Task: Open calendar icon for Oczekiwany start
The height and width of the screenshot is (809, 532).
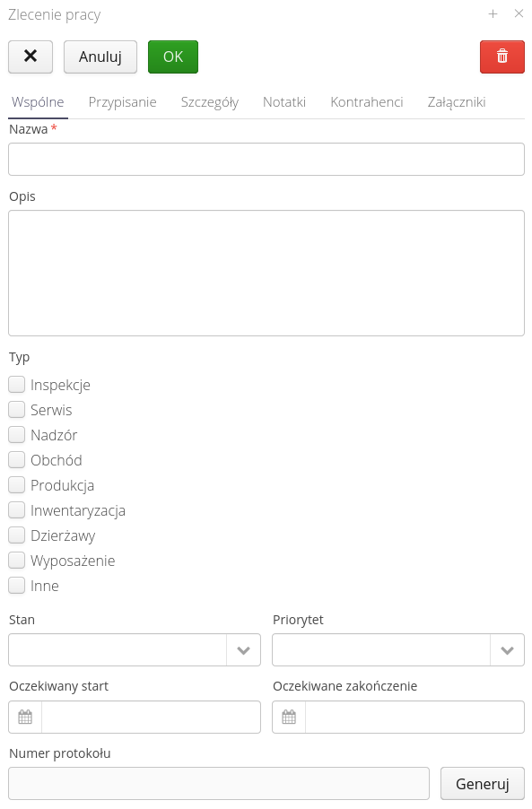Action: 25,717
